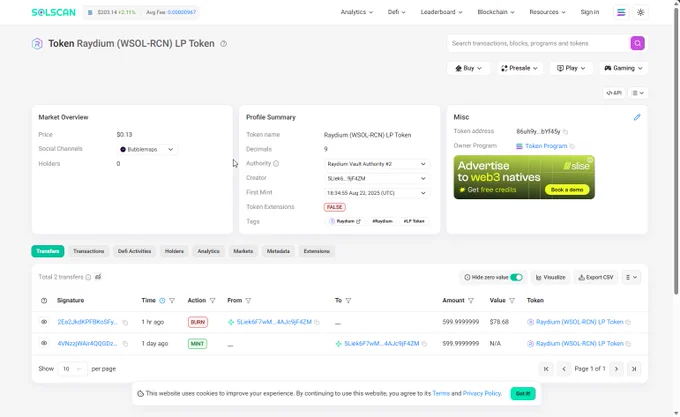Open the Presale dropdown
Screen dimensions: 680x417
(519, 68)
